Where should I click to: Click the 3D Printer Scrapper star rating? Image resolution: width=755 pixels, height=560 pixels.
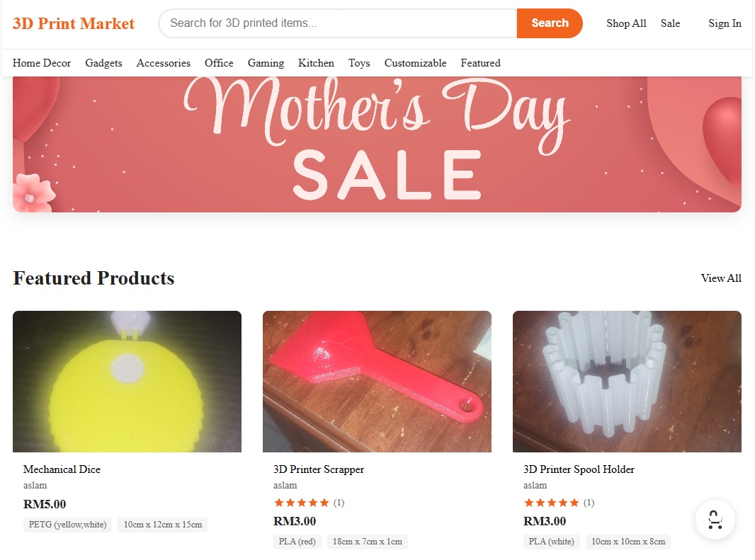click(x=302, y=503)
